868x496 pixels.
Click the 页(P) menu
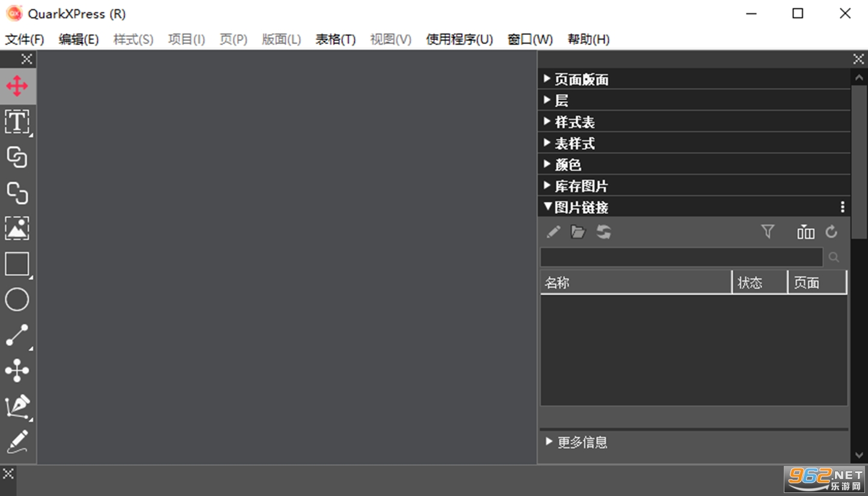pos(233,40)
